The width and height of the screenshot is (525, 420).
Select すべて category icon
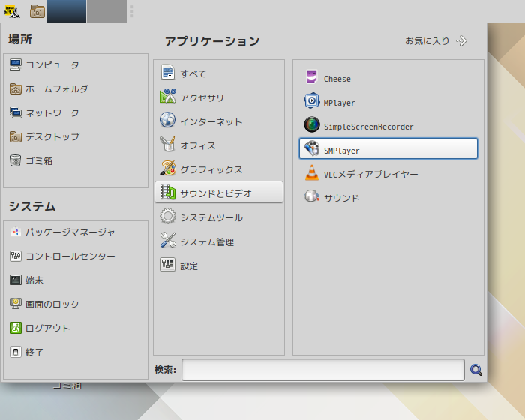click(168, 72)
